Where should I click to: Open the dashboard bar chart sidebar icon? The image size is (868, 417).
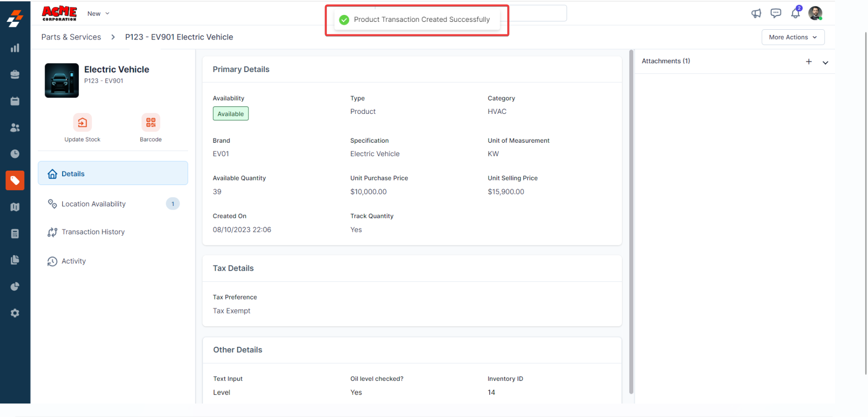tap(15, 48)
